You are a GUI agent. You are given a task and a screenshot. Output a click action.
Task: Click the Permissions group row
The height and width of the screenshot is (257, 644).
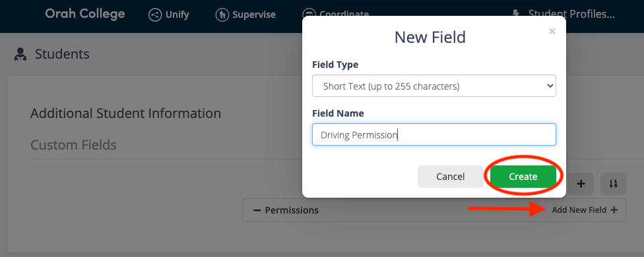click(x=434, y=210)
